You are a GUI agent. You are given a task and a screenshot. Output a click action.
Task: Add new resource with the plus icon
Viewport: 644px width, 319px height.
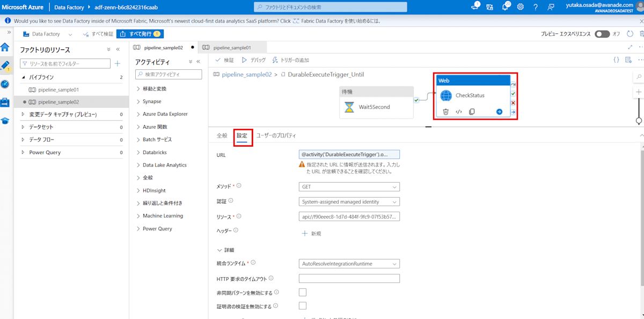click(x=118, y=63)
